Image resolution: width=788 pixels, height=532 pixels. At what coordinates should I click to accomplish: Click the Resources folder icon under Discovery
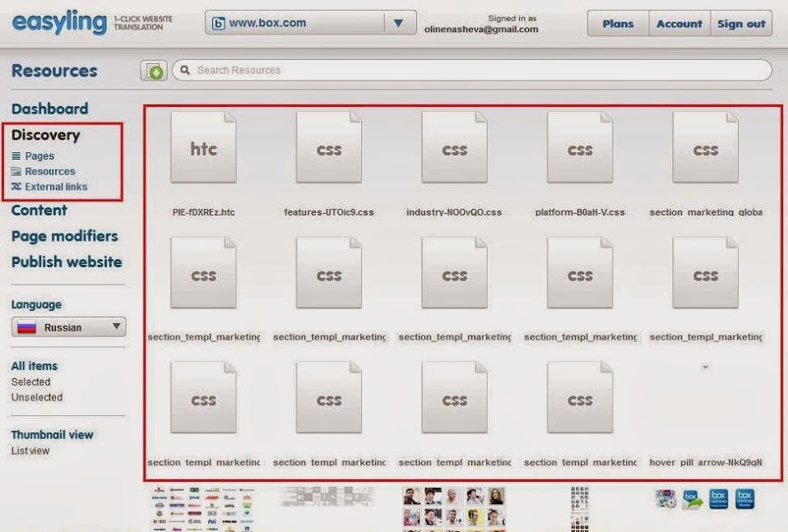click(16, 171)
